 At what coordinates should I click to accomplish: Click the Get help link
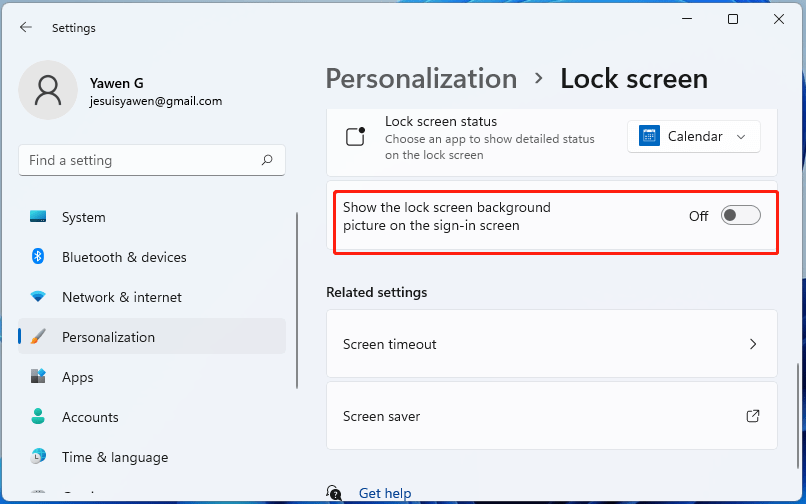[384, 493]
